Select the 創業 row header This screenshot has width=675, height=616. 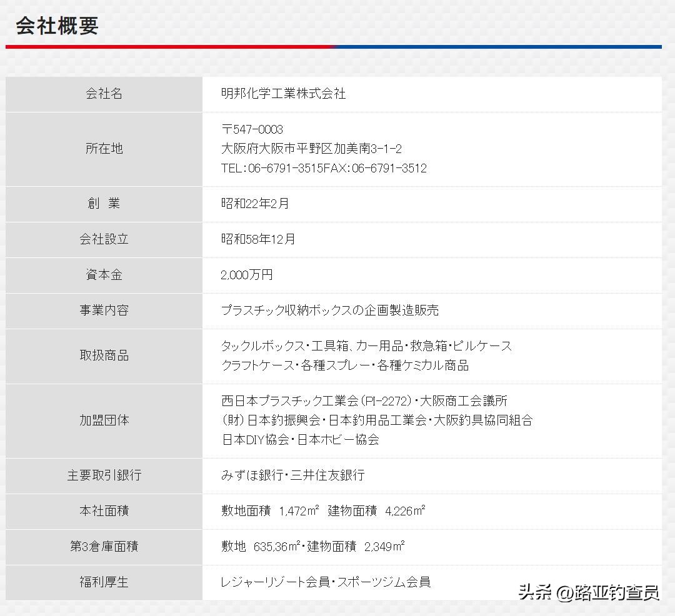tap(104, 203)
